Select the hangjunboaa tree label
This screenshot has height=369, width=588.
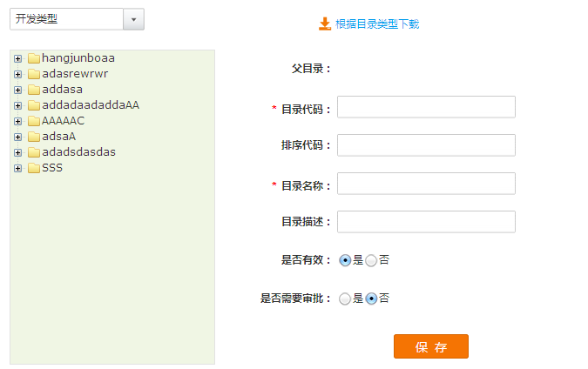click(78, 58)
